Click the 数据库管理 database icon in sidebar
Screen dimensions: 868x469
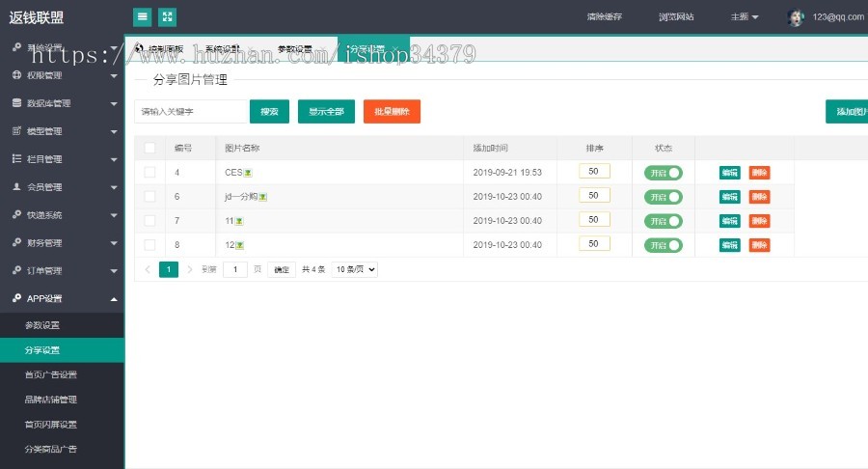pyautogui.click(x=16, y=103)
